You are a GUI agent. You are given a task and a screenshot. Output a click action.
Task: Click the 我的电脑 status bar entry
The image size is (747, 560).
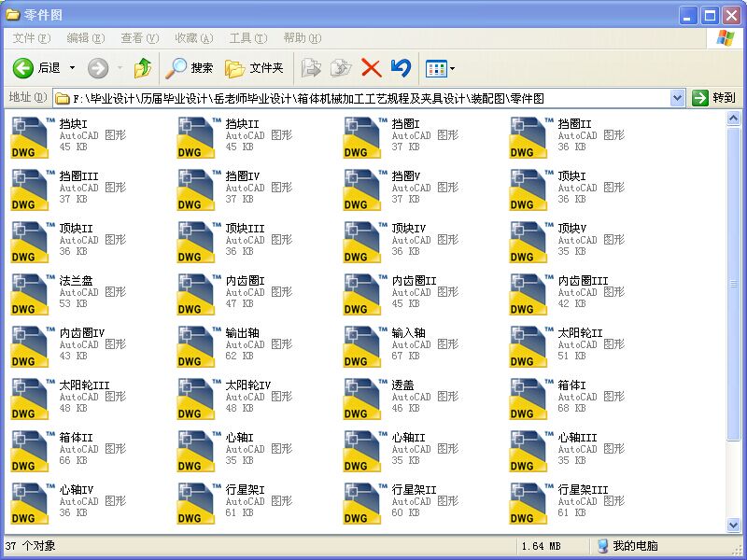coord(627,546)
